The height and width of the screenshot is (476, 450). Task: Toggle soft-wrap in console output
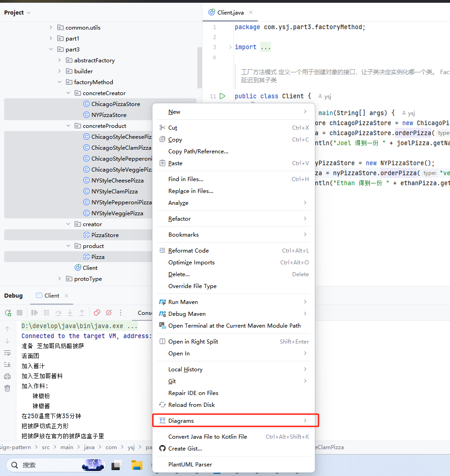tap(7, 353)
